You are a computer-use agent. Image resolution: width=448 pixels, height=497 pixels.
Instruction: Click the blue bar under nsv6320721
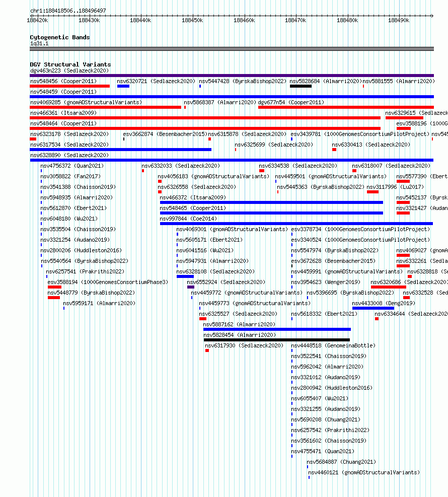click(123, 86)
